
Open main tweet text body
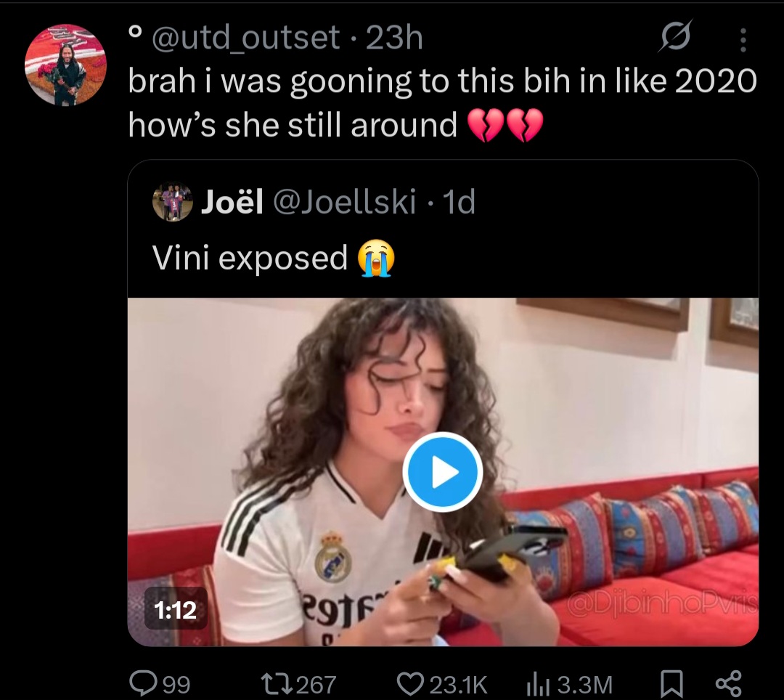tap(443, 102)
